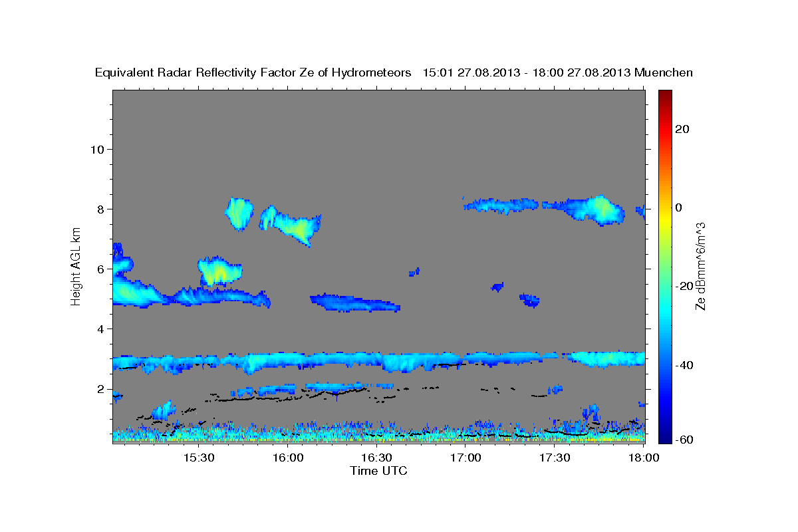Click the 'Ze dBmm^6/m^3' colorbar label
This screenshot has height=532, width=798.
pos(700,266)
